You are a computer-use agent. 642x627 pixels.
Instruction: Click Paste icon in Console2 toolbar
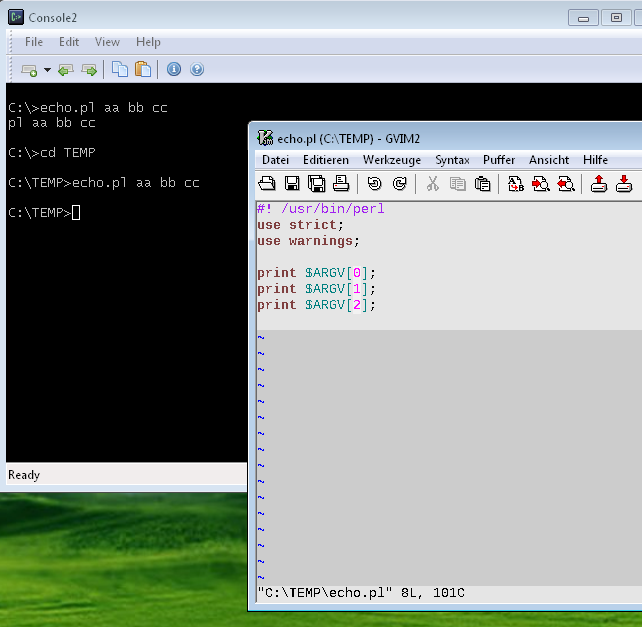tap(143, 69)
